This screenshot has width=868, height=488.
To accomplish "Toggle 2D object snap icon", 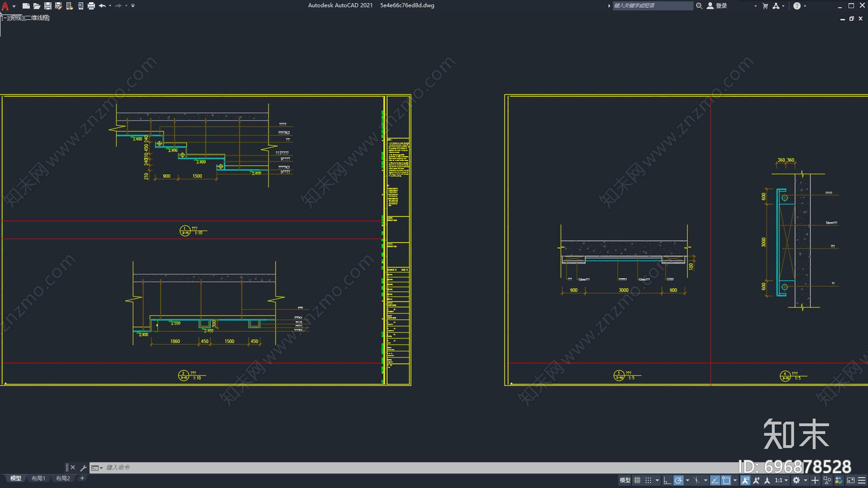I will 726,480.
